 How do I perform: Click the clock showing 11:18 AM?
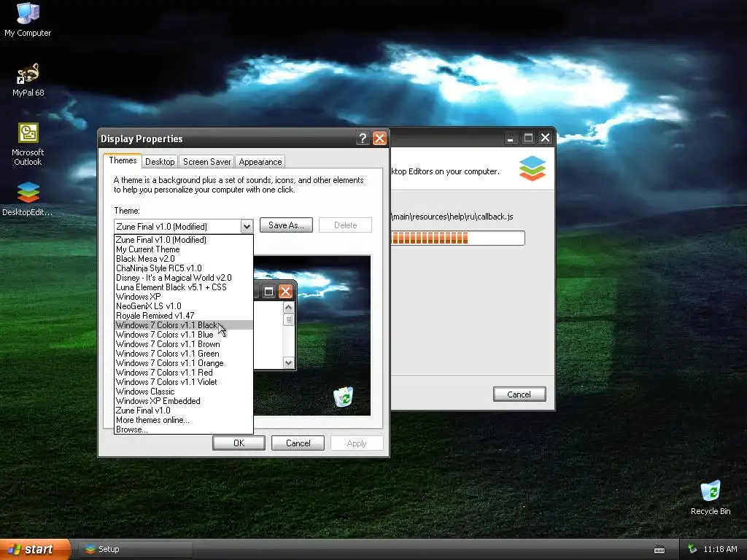tap(720, 549)
